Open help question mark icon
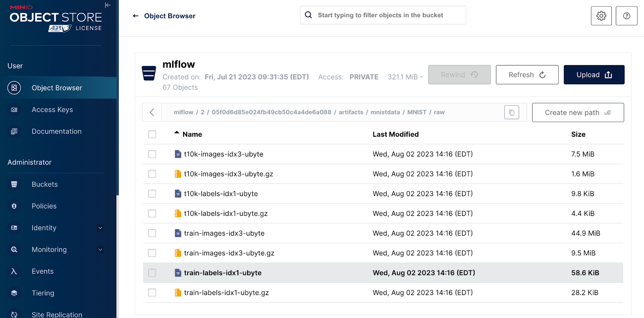 pos(626,16)
